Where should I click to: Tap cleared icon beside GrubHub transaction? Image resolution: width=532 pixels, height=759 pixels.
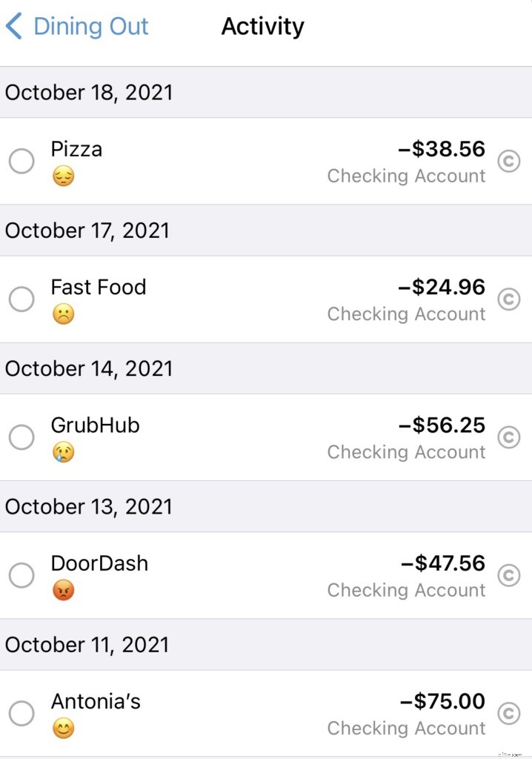[508, 437]
